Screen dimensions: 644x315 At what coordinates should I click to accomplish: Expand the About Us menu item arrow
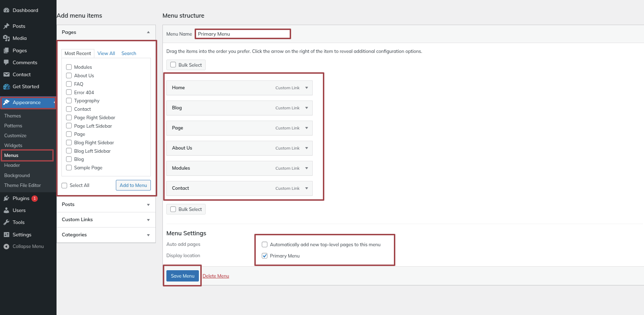point(307,148)
